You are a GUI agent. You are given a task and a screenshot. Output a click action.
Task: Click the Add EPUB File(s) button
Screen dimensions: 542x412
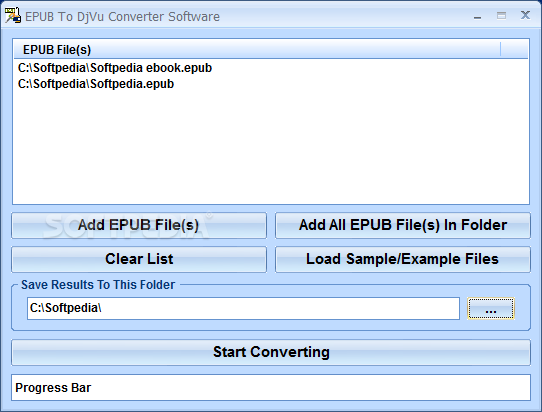139,225
